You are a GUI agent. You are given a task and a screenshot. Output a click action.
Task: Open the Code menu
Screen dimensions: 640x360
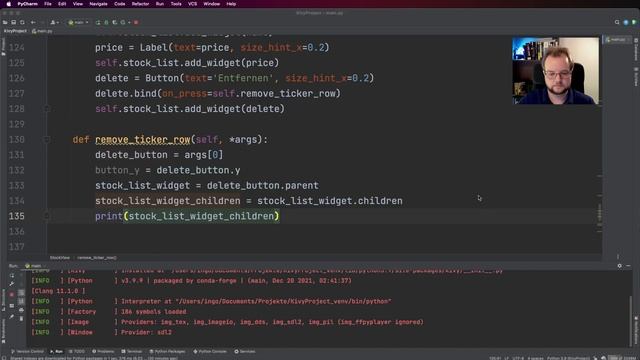pos(120,4)
